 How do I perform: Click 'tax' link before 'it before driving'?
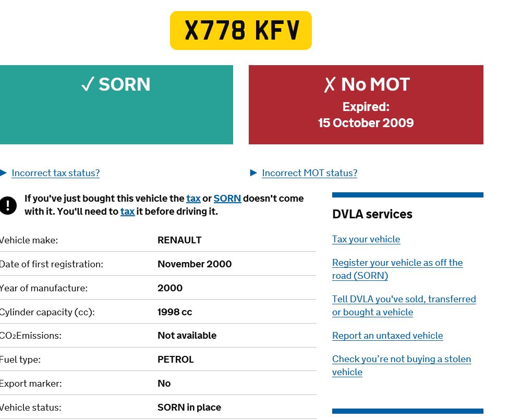pyautogui.click(x=127, y=212)
